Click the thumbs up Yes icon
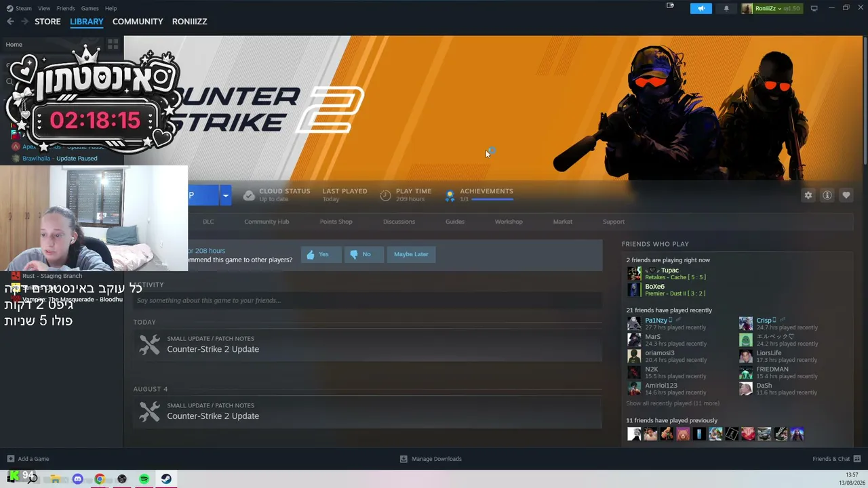 coord(311,254)
